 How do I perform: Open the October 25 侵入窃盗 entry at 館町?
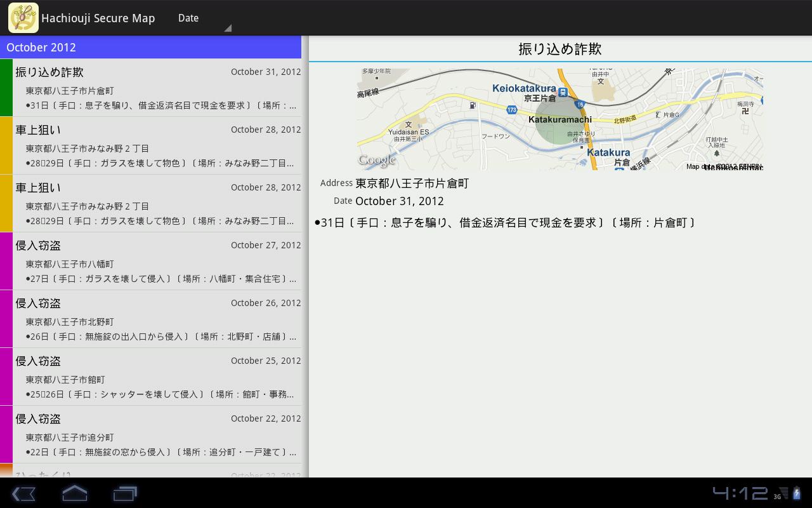pos(157,377)
